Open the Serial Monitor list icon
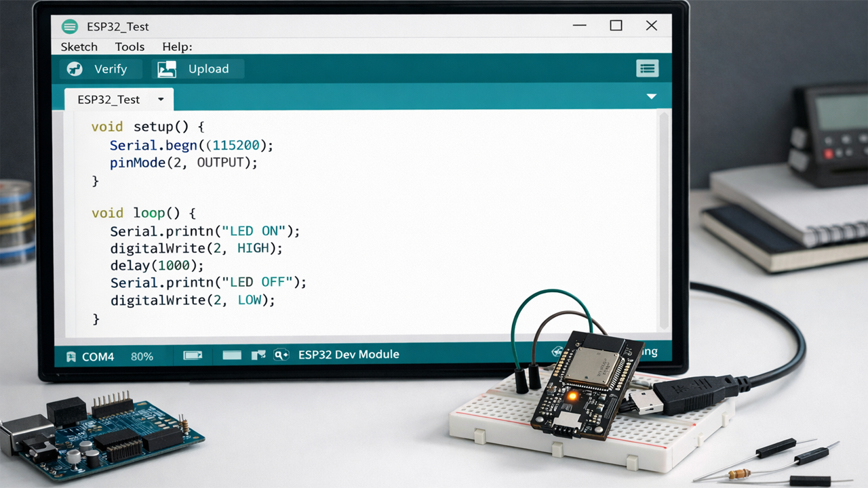 (647, 68)
